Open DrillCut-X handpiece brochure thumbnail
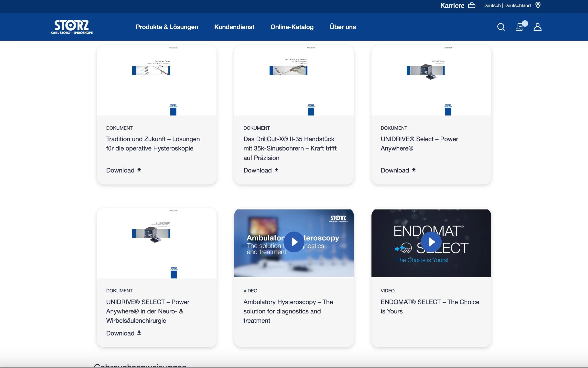The width and height of the screenshot is (588, 368). coord(294,80)
